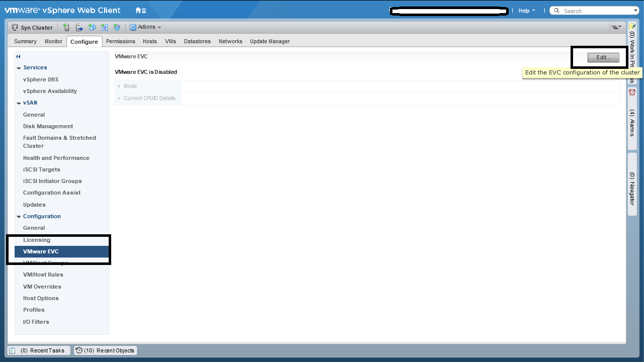Open the panel options menu icon
Screen dimensions: 644x362
coord(616,27)
